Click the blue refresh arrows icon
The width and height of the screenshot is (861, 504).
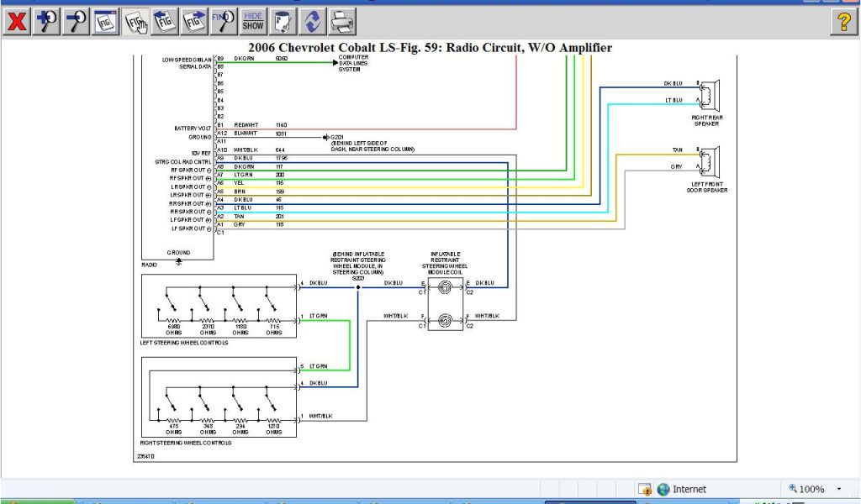point(313,21)
